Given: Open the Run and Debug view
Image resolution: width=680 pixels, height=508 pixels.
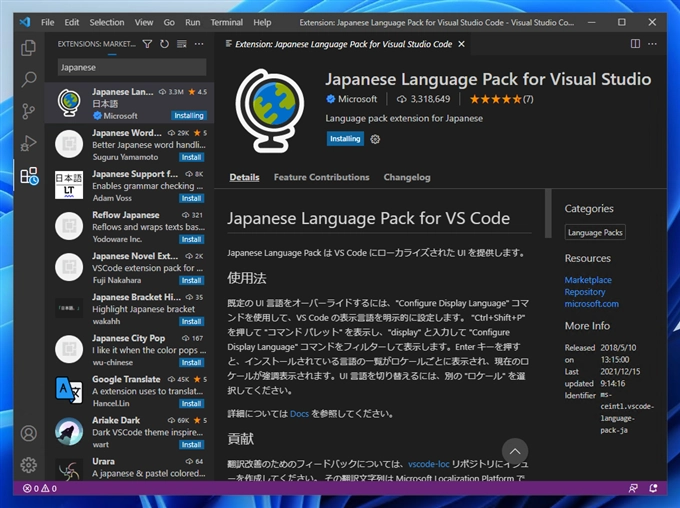Looking at the screenshot, I should pyautogui.click(x=28, y=144).
